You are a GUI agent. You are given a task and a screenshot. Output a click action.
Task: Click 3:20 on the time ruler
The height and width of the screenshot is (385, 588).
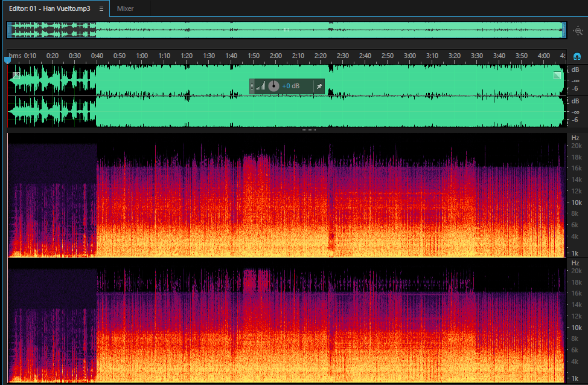coord(454,56)
